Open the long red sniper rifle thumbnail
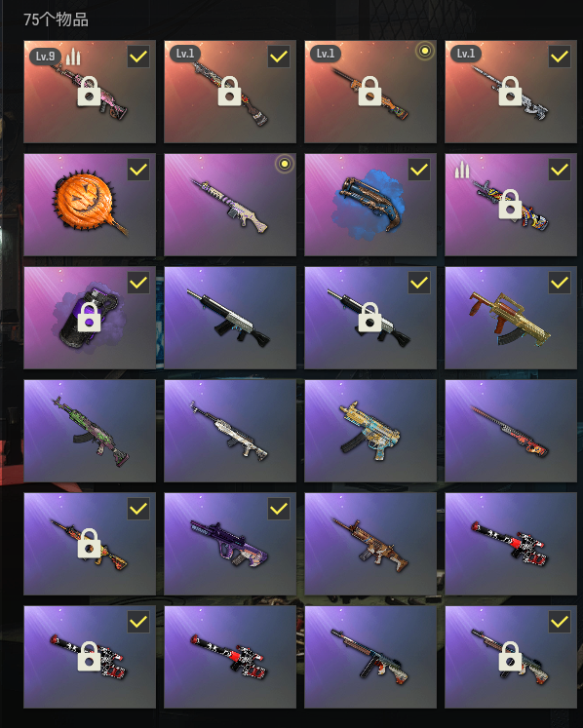The height and width of the screenshot is (728, 583). pos(511,431)
